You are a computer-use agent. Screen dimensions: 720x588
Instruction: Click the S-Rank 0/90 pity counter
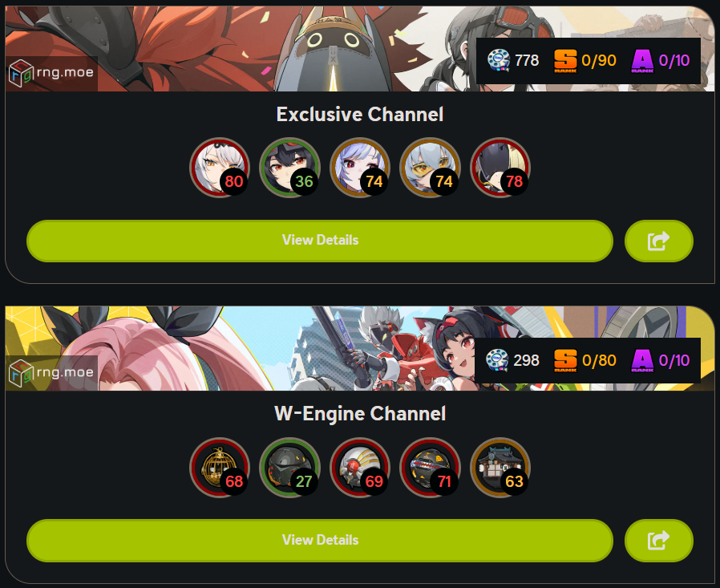point(585,61)
